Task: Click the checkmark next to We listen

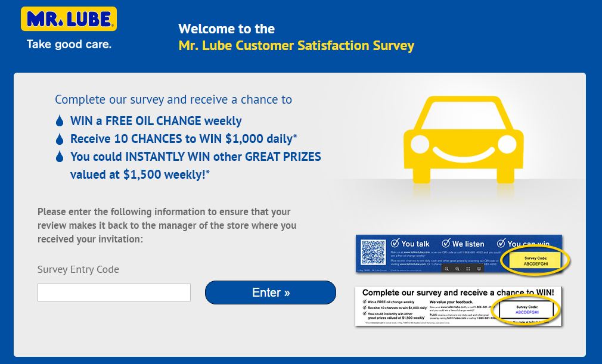Action: click(446, 243)
